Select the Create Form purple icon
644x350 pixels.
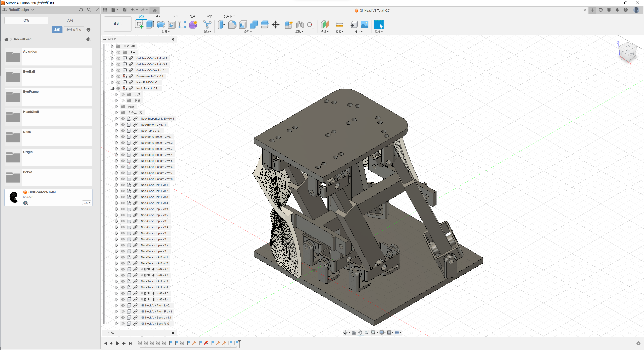193,24
